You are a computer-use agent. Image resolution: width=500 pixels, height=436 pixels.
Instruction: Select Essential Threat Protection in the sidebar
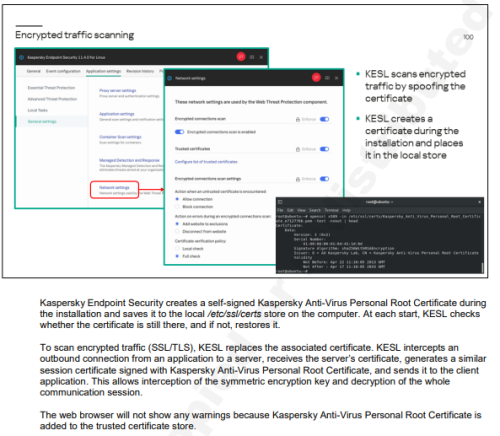point(51,88)
